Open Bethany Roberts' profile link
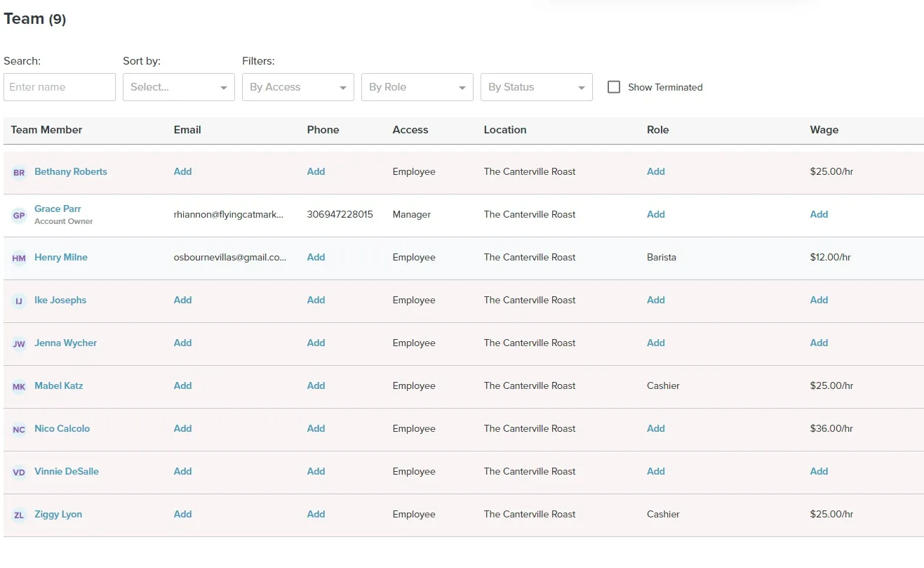This screenshot has width=924, height=568. point(71,171)
